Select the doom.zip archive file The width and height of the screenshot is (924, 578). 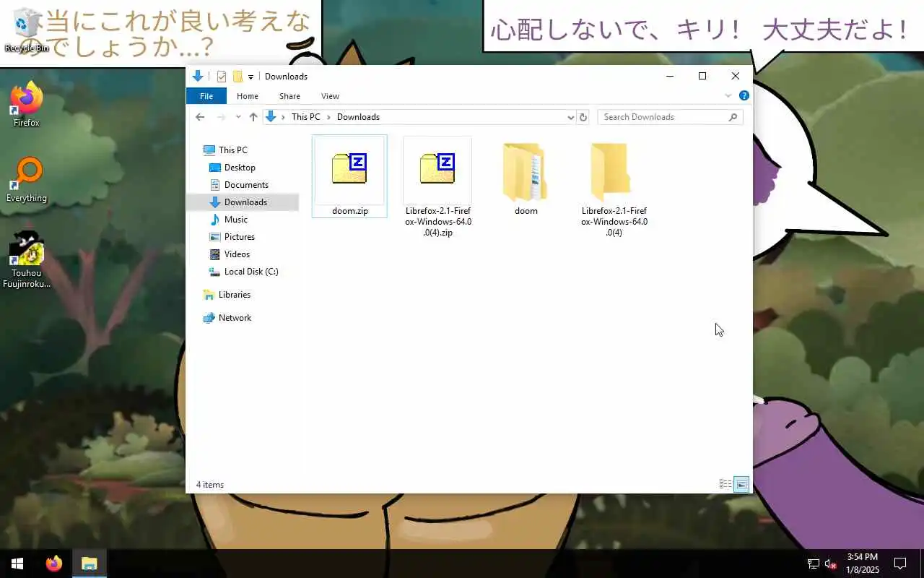(x=349, y=176)
